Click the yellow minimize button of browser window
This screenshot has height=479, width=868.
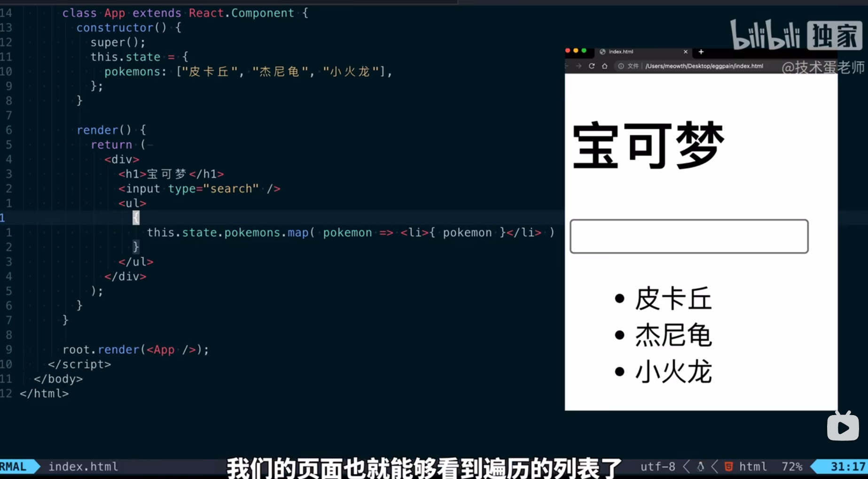576,51
